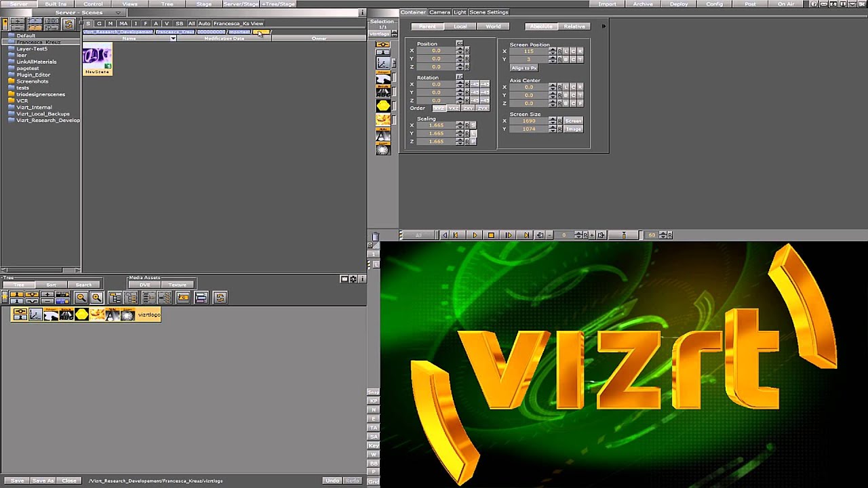This screenshot has width=868, height=488.
Task: Click the glow sphere icon in selection column
Action: click(383, 149)
